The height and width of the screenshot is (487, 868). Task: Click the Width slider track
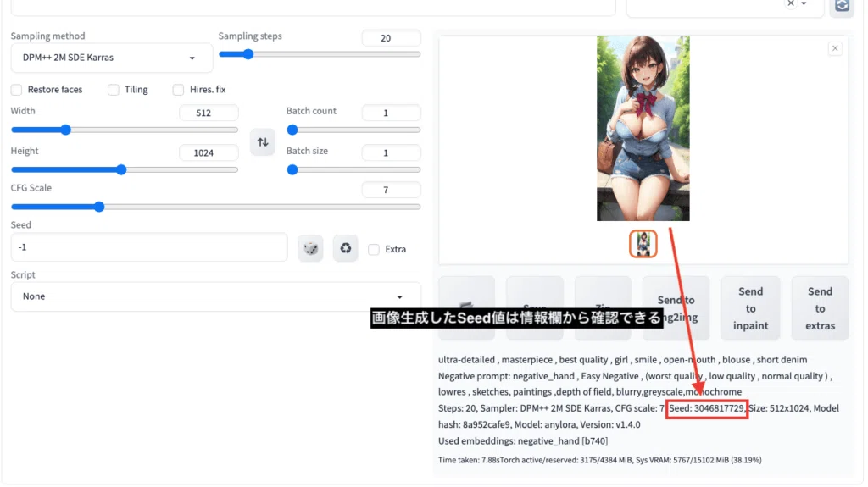click(125, 130)
